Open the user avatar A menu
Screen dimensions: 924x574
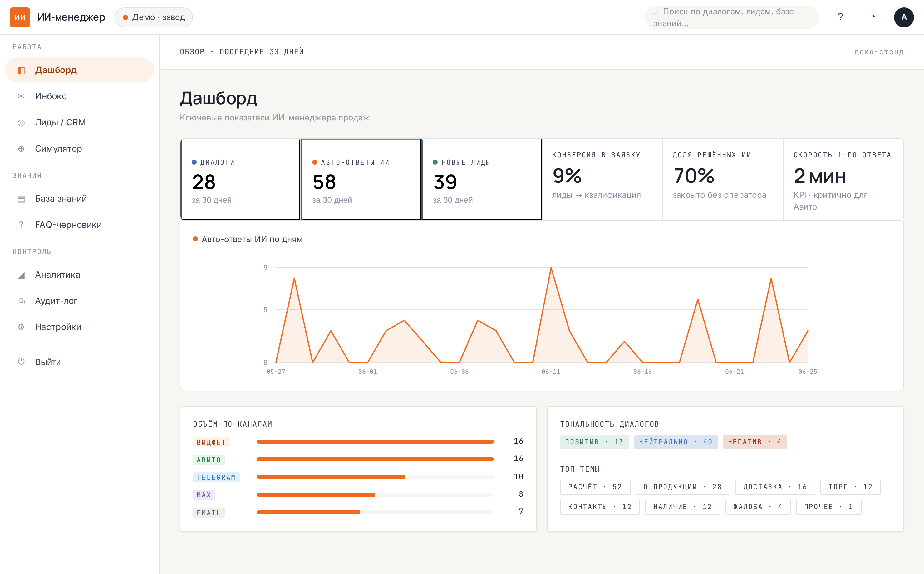[x=903, y=17]
